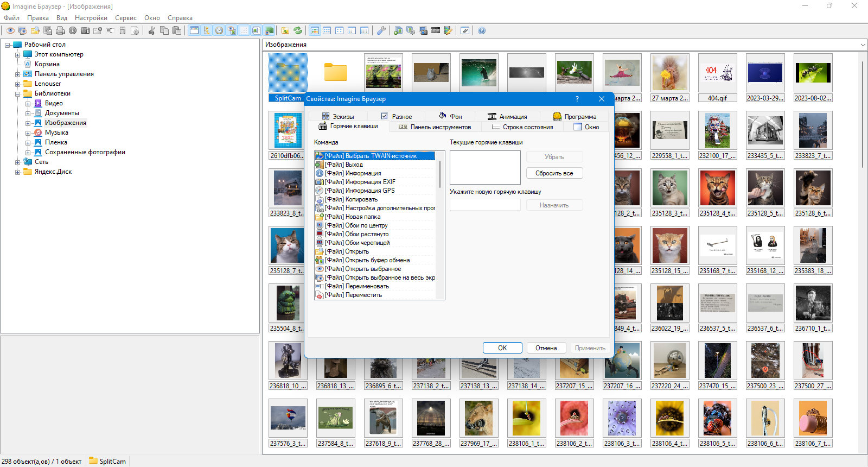
Task: Collapse the Рабочий стол tree node
Action: coord(8,45)
